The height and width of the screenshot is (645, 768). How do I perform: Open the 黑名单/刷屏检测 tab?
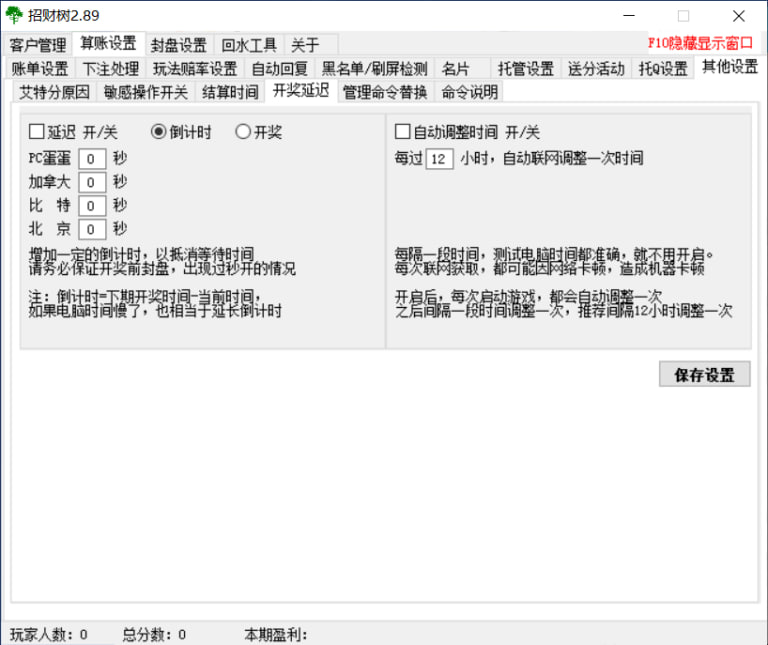tap(375, 69)
